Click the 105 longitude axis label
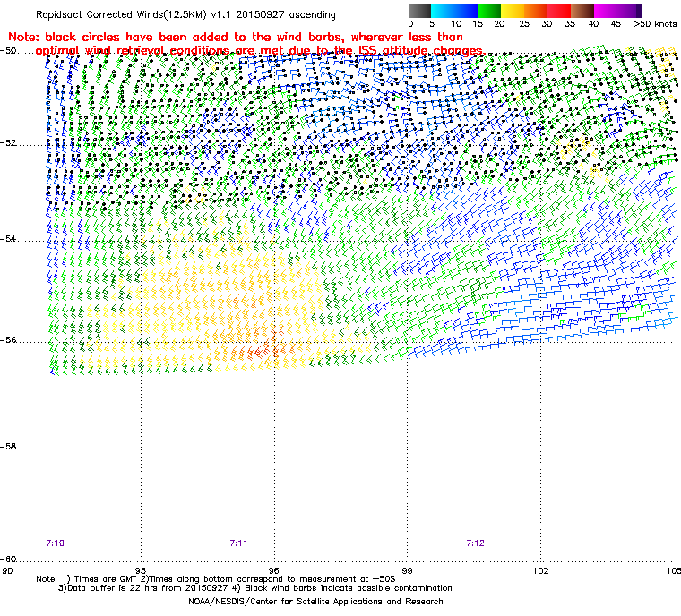The width and height of the screenshot is (681, 616). (674, 570)
